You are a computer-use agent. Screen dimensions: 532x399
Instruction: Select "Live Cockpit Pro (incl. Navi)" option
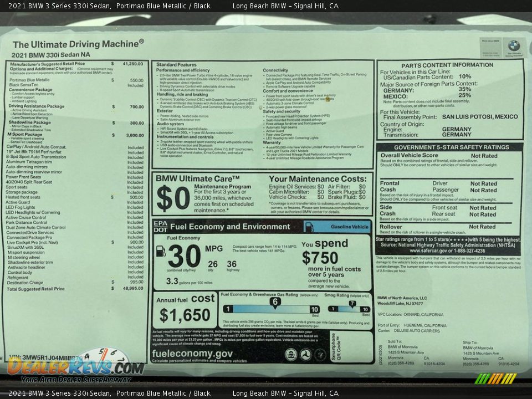tap(32, 243)
